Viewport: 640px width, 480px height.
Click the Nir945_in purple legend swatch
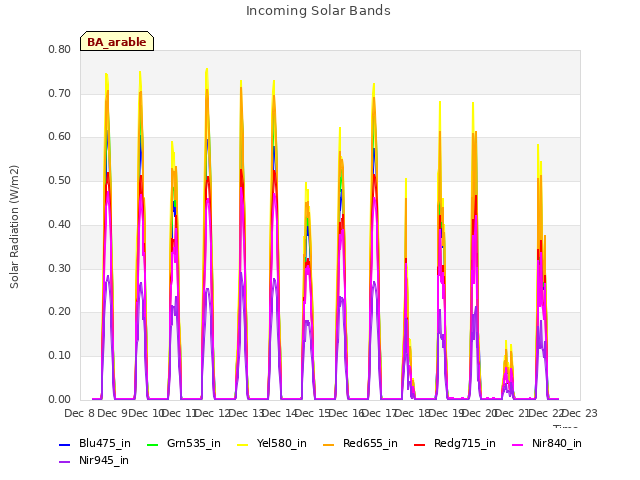pyautogui.click(x=64, y=462)
